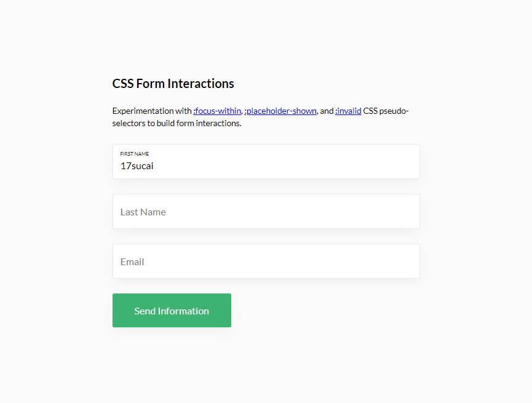This screenshot has width=532, height=403.
Task: Follow the :placeholder-shown link
Action: pos(280,111)
